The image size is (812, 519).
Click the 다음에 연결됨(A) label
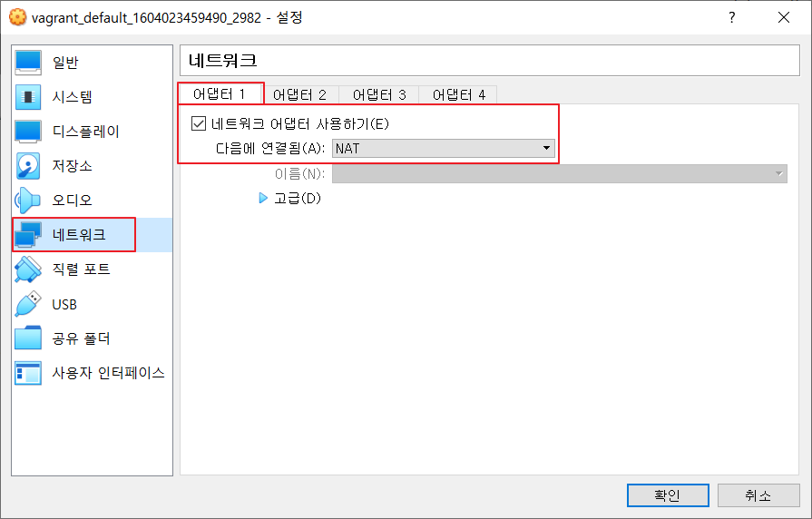(x=270, y=149)
